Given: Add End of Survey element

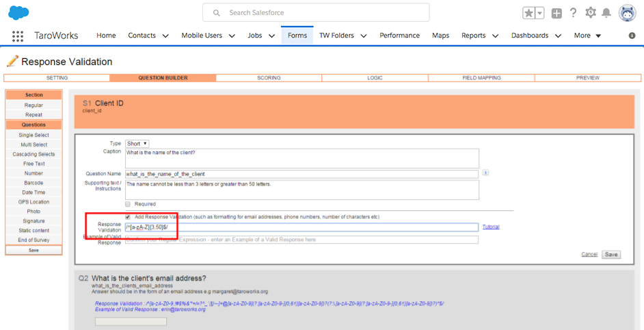Looking at the screenshot, I should coord(33,240).
